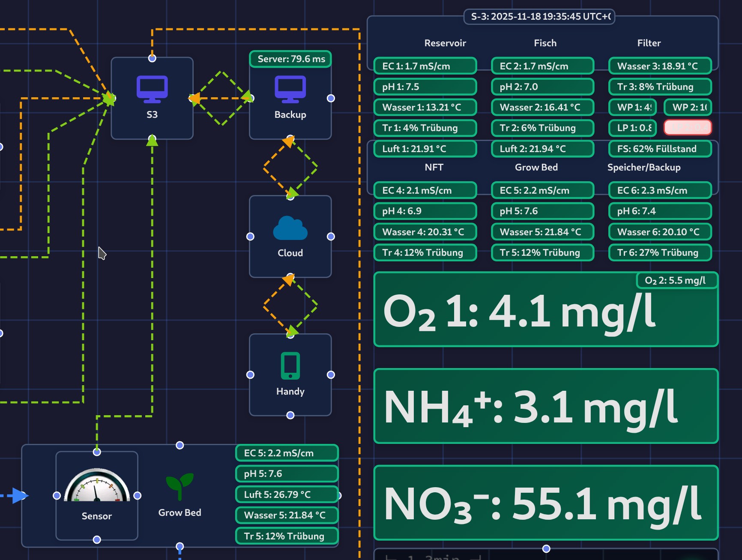The height and width of the screenshot is (560, 742).
Task: Select the Backup computer node icon
Action: click(x=290, y=89)
